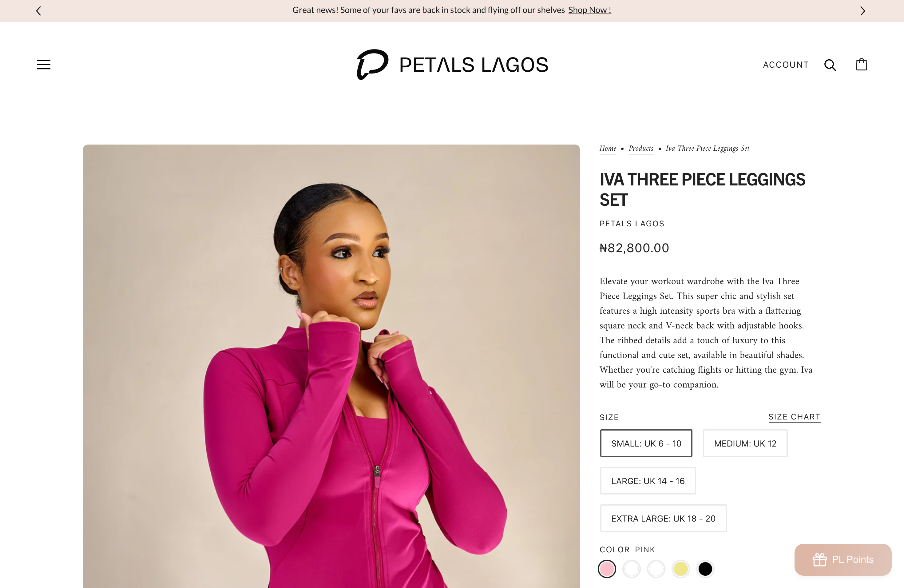Select size EXTRA LARGE: UK 18 - 20

coord(663,518)
